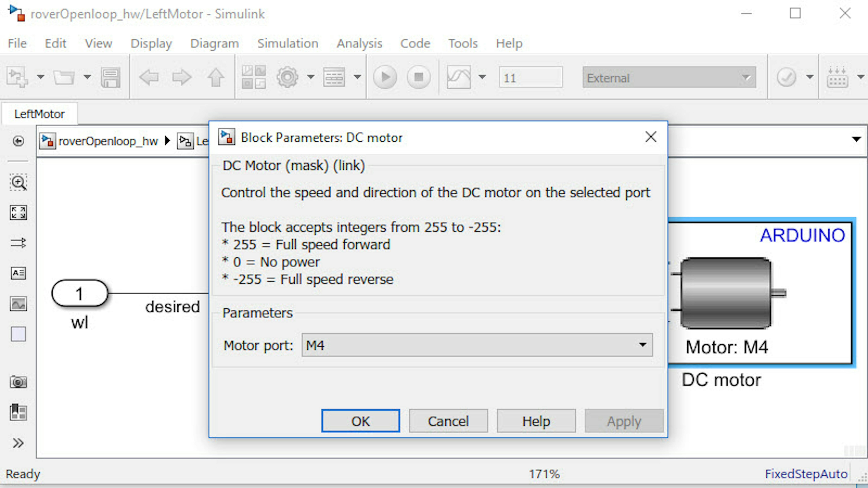Toggle the sample time display arrows icon
Image resolution: width=868 pixels, height=488 pixels.
18,243
